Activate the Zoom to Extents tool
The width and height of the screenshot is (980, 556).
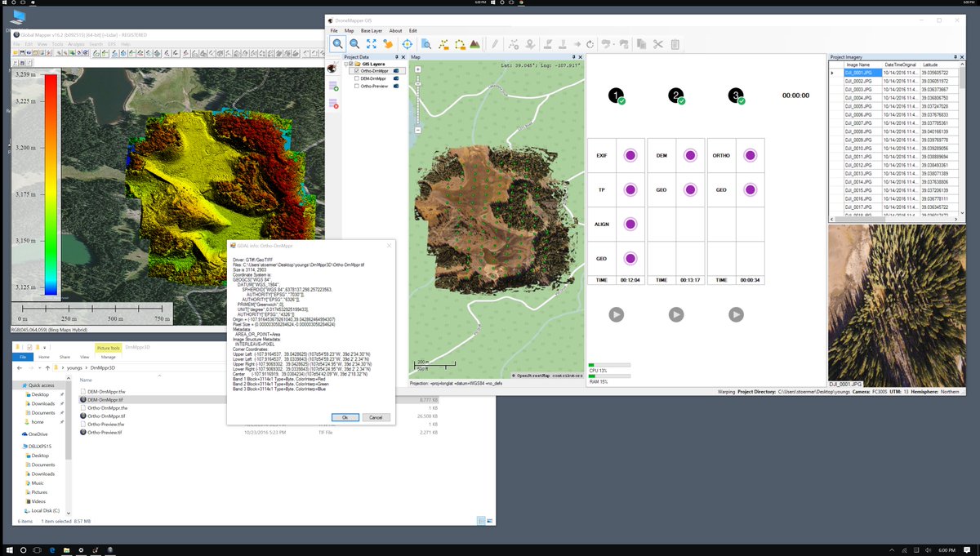click(370, 44)
